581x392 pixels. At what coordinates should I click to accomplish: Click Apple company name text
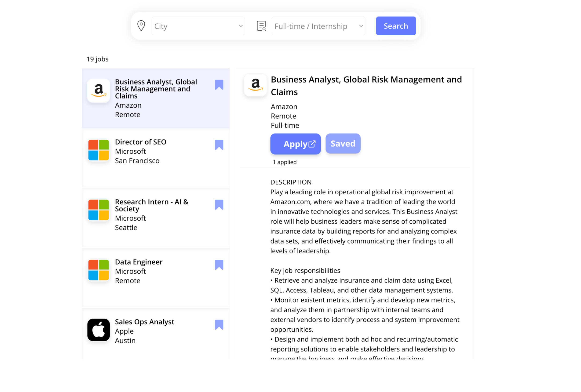124,331
